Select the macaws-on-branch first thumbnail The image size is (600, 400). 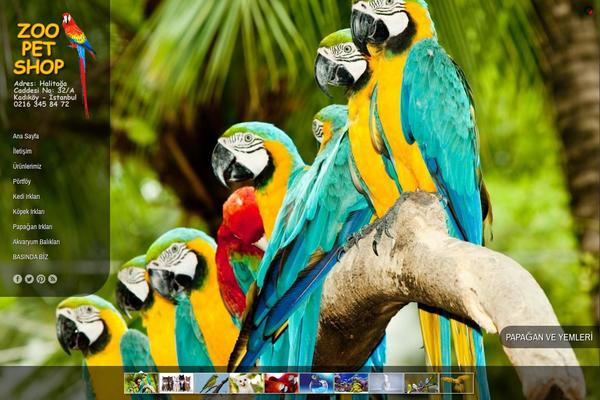[141, 383]
